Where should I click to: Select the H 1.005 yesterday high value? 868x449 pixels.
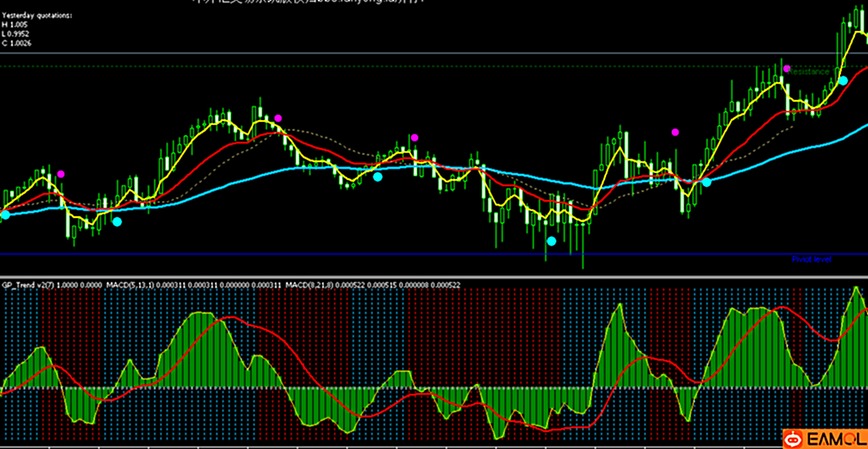click(x=15, y=25)
